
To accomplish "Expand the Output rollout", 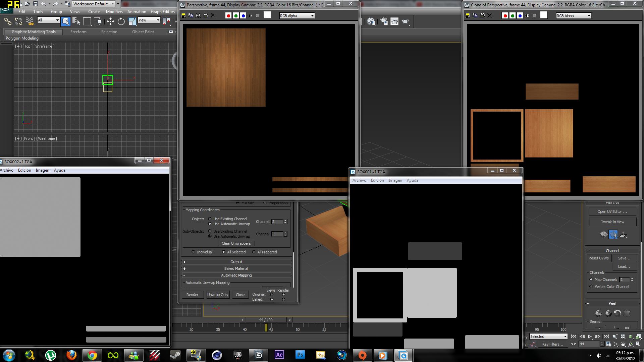I will click(236, 262).
